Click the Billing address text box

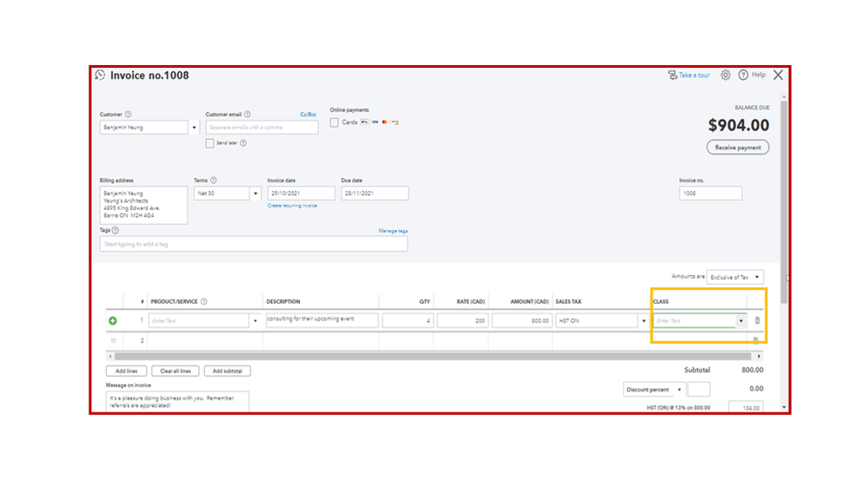tap(143, 205)
